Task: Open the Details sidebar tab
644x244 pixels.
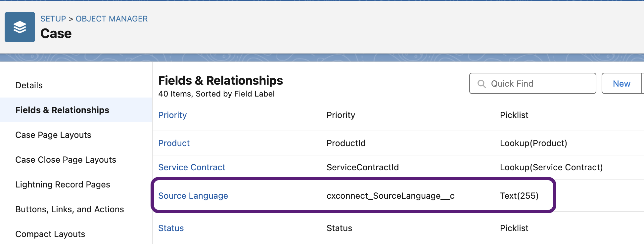Action: [29, 85]
